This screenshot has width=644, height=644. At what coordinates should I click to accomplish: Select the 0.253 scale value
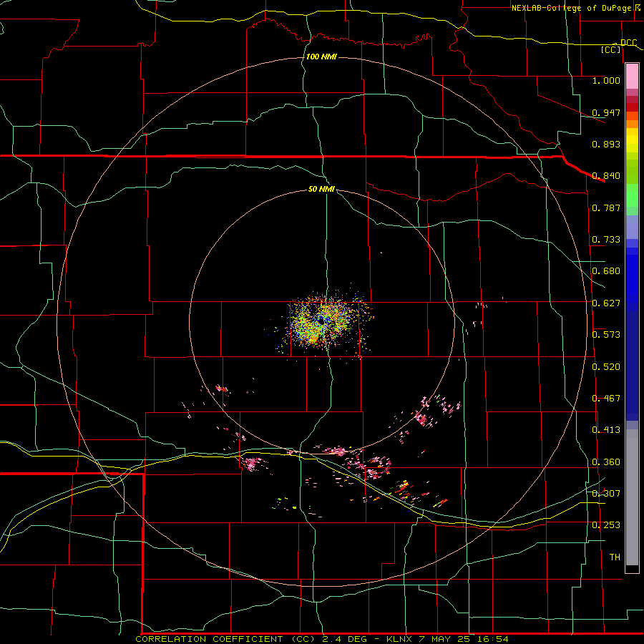606,525
